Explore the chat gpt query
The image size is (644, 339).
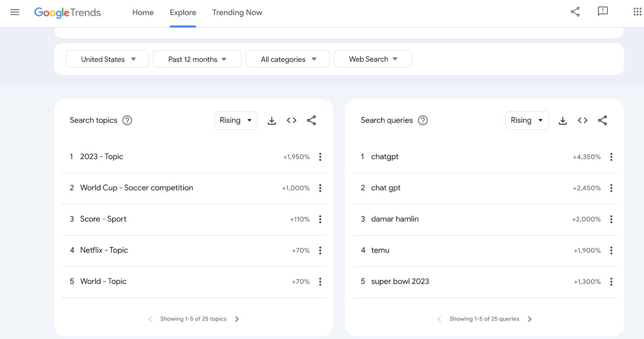[386, 188]
